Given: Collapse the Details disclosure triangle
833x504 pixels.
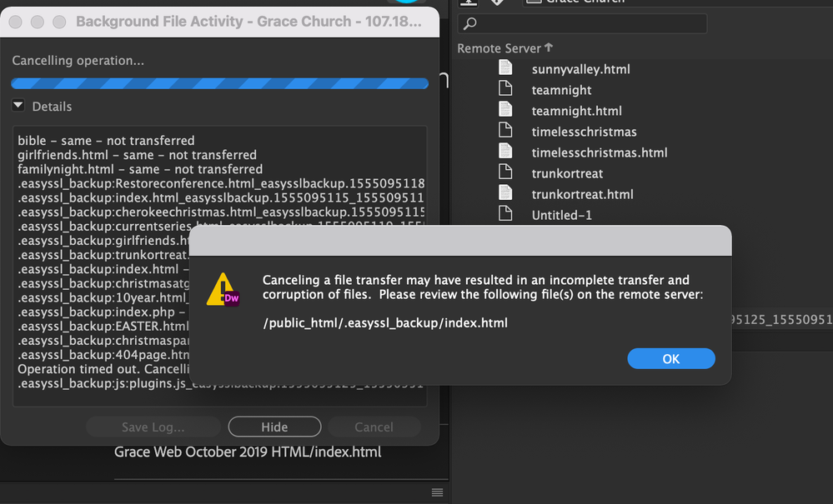Looking at the screenshot, I should click(x=18, y=105).
